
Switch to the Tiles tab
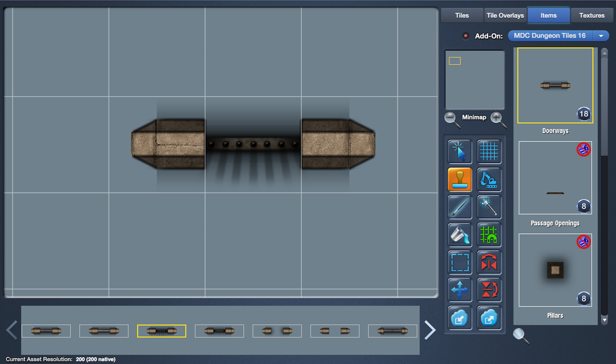click(x=462, y=15)
